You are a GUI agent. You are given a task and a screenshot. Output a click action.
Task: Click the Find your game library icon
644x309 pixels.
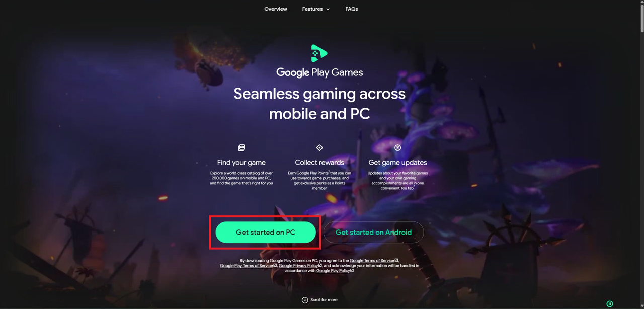(242, 148)
